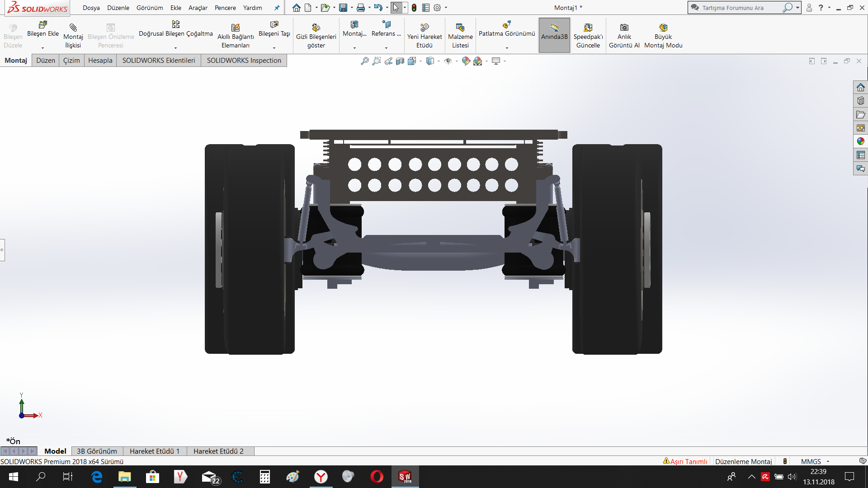868x488 pixels.
Task: Switch to 3B Görünüm tab
Action: coord(97,451)
